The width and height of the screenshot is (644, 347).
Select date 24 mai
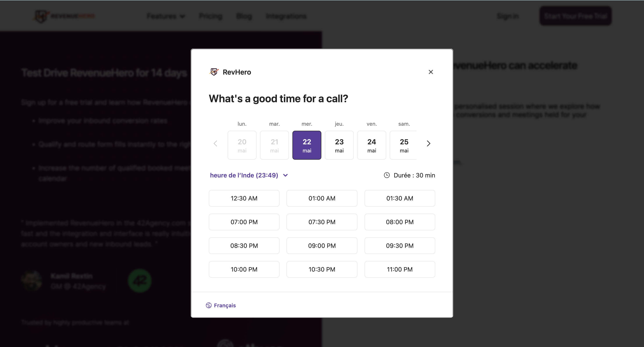(x=372, y=145)
